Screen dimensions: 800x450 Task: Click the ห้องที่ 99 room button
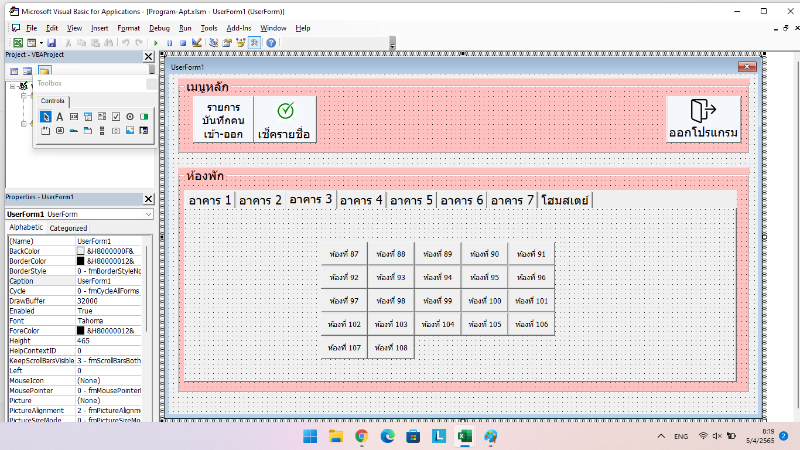[x=437, y=300]
